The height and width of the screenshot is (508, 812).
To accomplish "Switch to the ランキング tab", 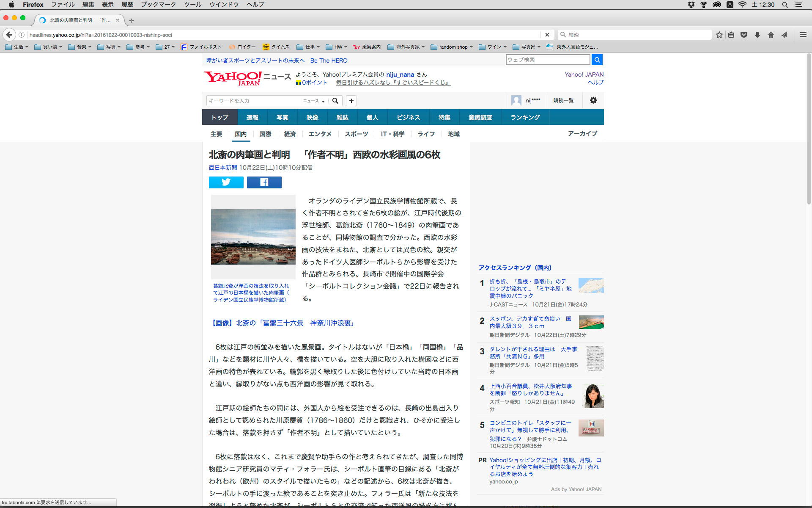I will coord(525,117).
